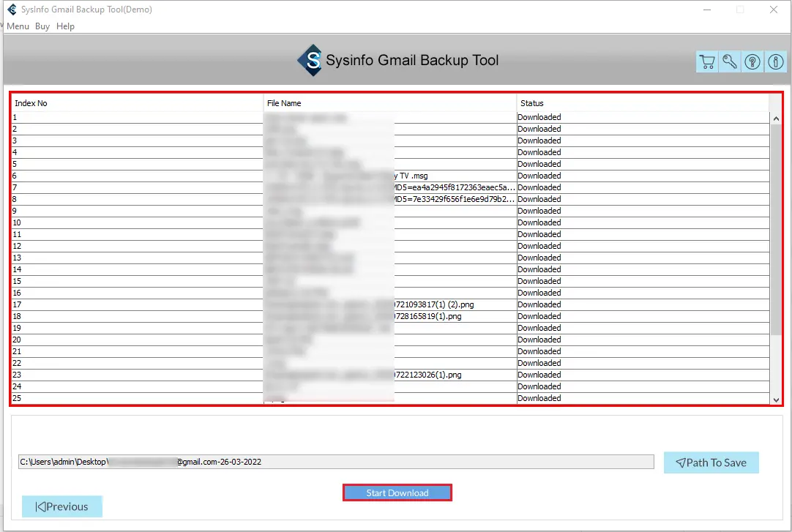Go back with the Previous button

[62, 506]
